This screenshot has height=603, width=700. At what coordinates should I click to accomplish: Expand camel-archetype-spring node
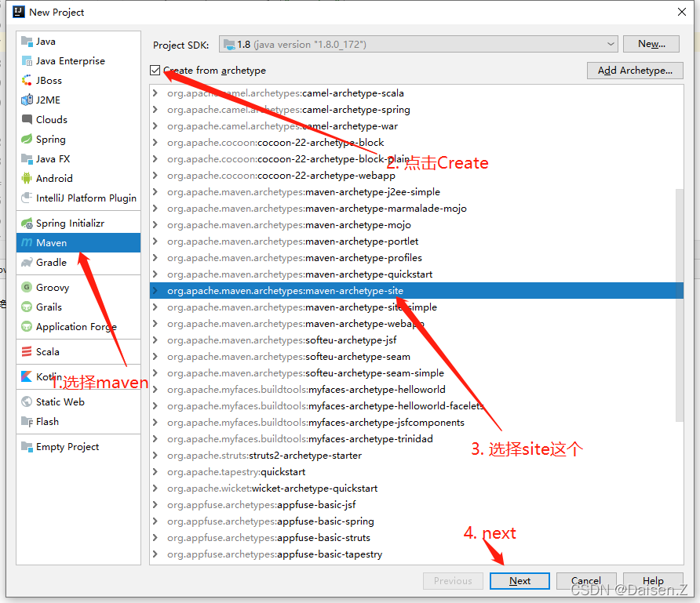pyautogui.click(x=155, y=109)
